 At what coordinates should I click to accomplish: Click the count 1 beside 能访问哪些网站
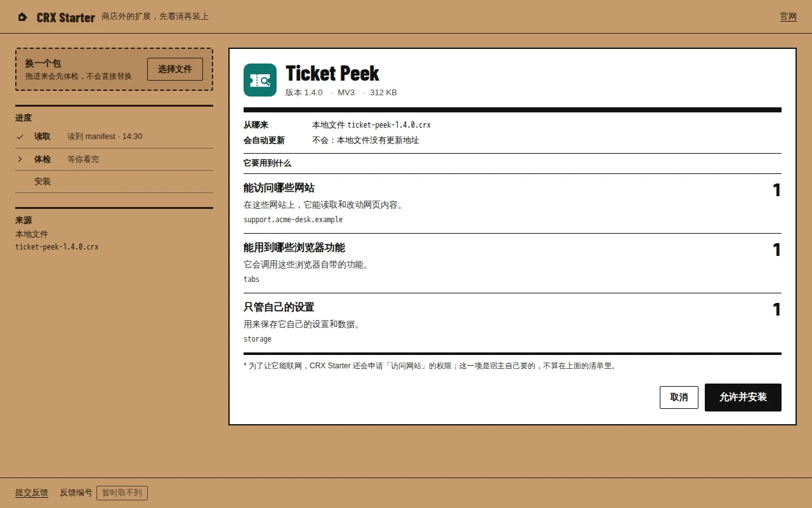click(776, 190)
